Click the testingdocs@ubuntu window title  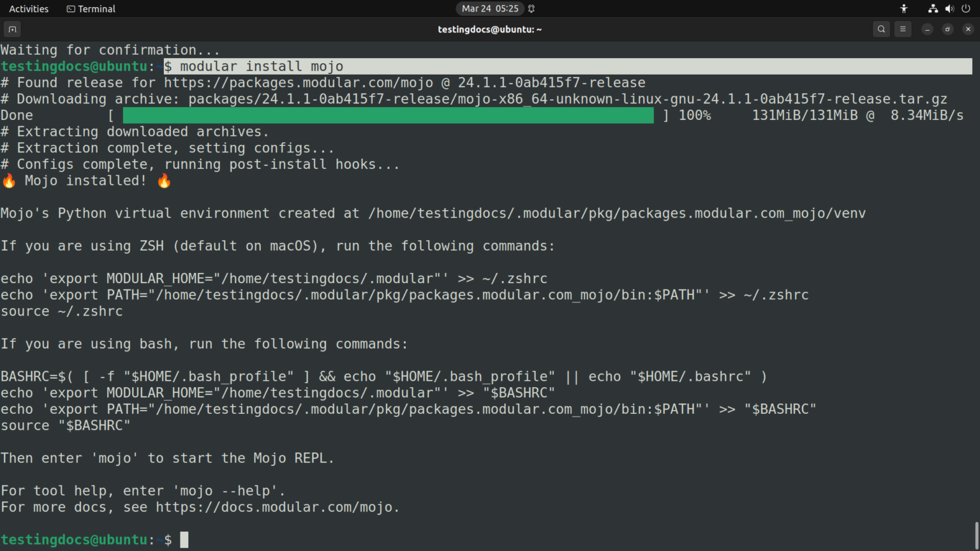[489, 29]
